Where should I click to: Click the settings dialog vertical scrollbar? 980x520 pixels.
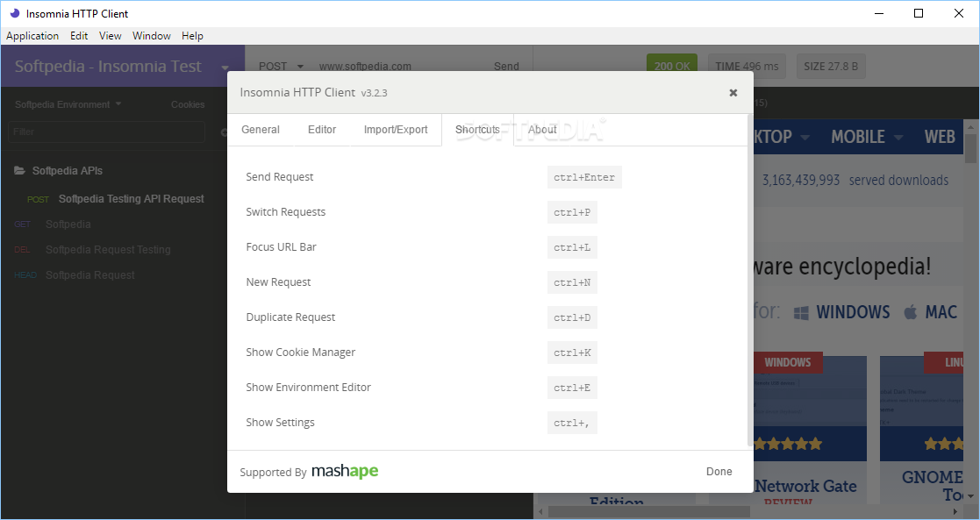[749, 280]
